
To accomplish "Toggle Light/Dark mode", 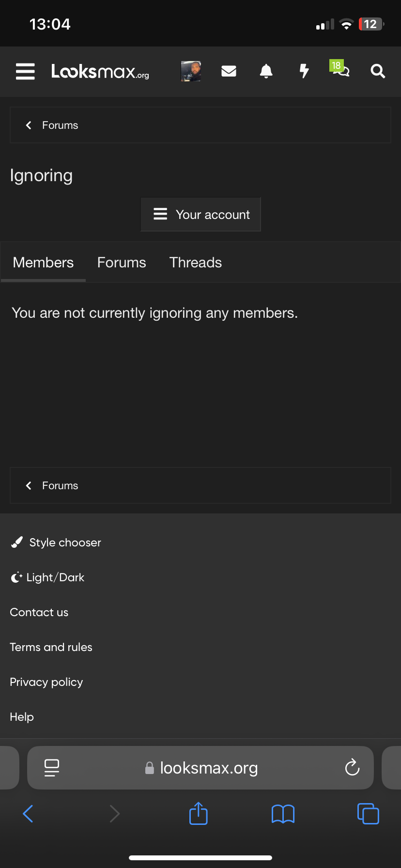I will (47, 577).
